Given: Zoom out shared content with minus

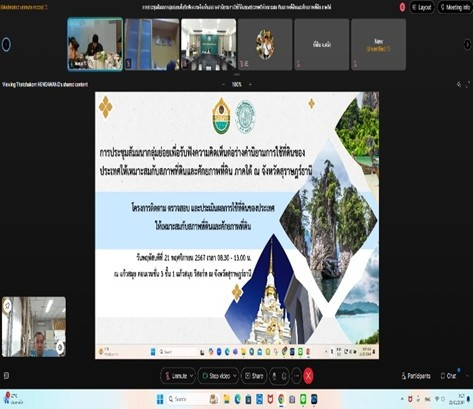Looking at the screenshot, I should click(223, 84).
